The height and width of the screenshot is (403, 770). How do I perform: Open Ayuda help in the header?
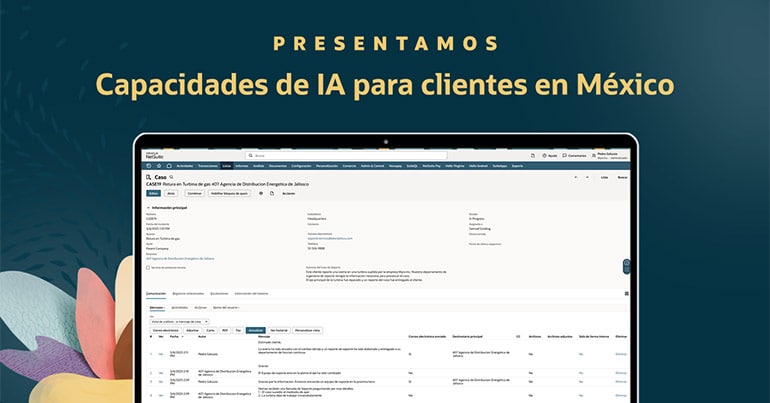pyautogui.click(x=550, y=156)
